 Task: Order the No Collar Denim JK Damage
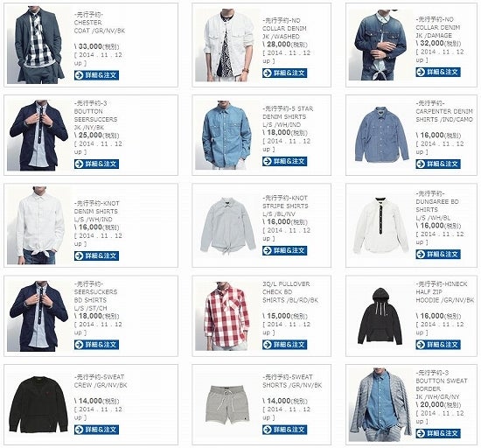tap(438, 72)
